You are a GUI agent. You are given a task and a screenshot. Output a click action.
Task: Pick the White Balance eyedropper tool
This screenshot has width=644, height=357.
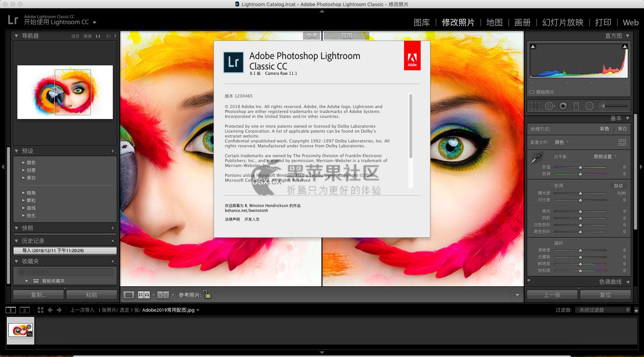pyautogui.click(x=536, y=158)
